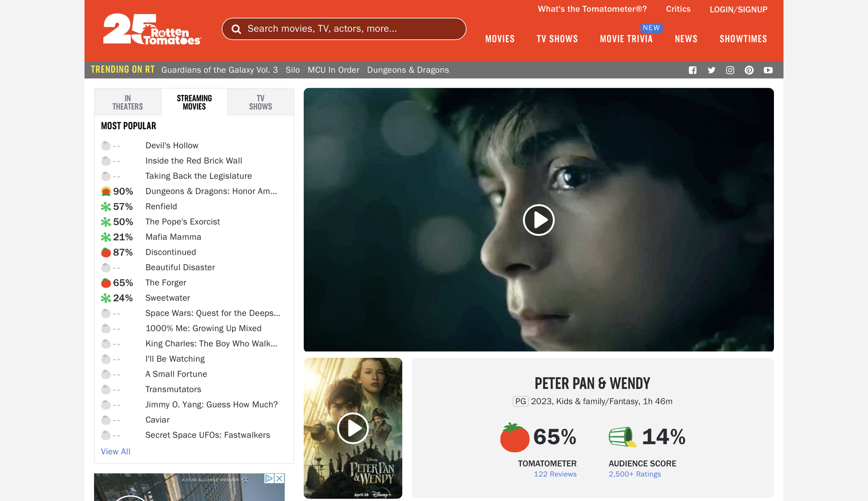Focus the search movies input field

point(344,29)
